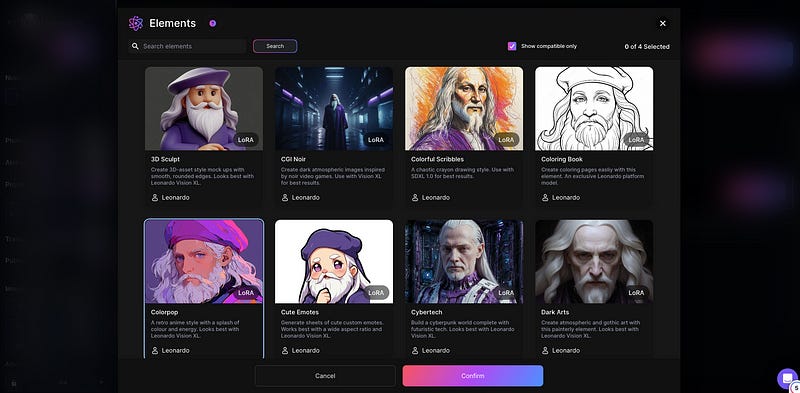
Task: Click the LoRA badge on 3D Sculpt
Action: click(246, 140)
